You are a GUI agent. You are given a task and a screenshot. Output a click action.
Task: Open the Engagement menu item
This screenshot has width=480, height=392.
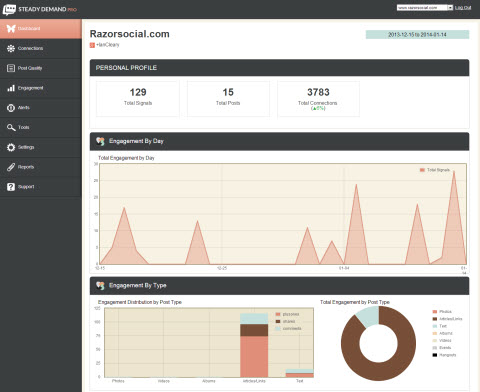[41, 88]
